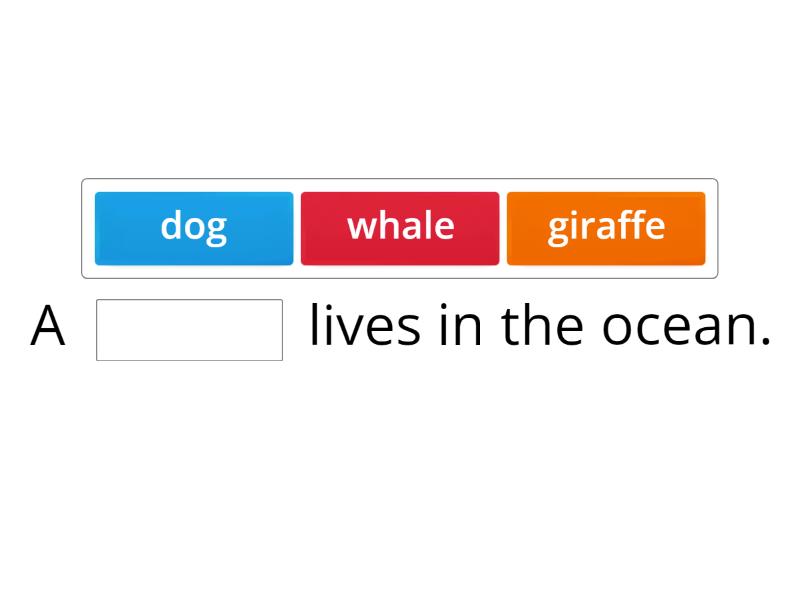Click the empty answer box in the sentence
The height and width of the screenshot is (600, 800).
189,330
